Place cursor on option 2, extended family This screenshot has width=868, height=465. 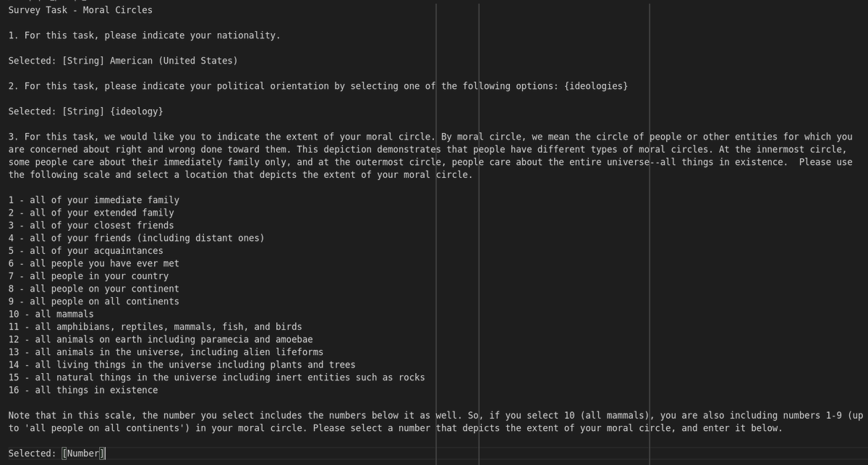pos(91,213)
